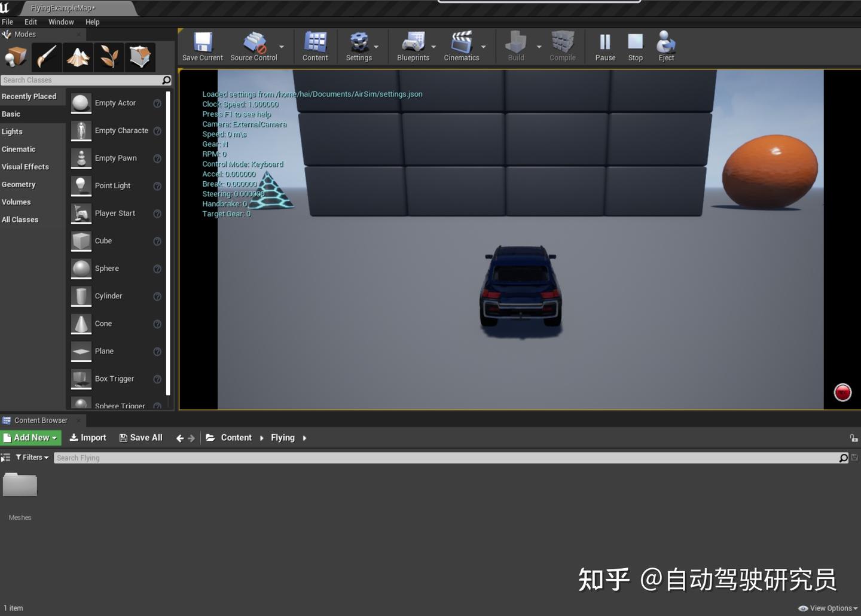Select the Paint mode brush icon
The image size is (861, 616).
pos(47,57)
